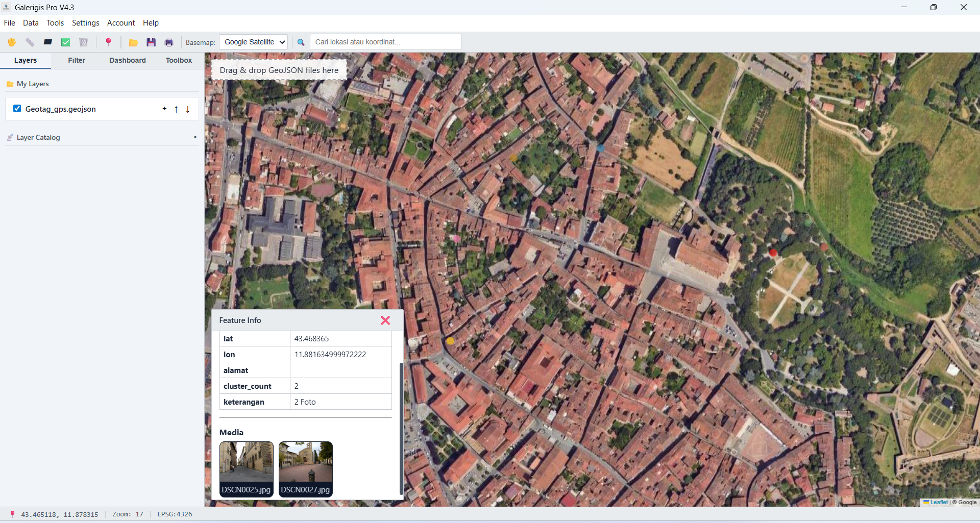Click the floppy disk save icon
This screenshot has width=980, height=523.
[x=151, y=42]
